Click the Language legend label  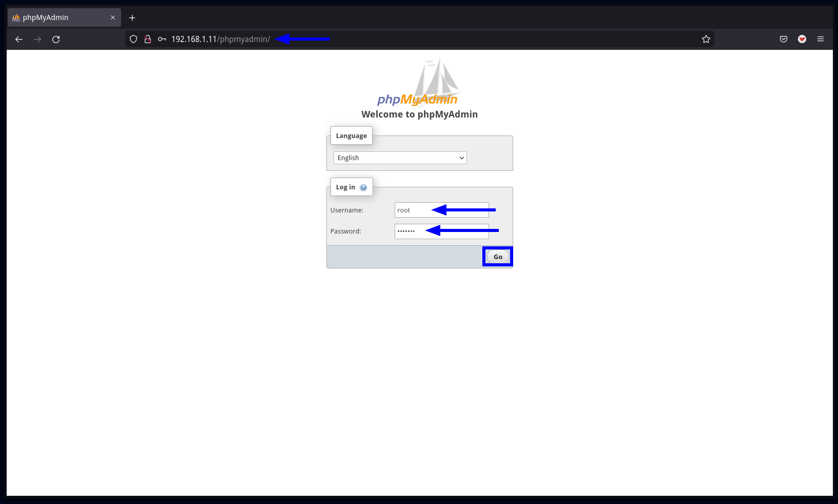coord(352,135)
